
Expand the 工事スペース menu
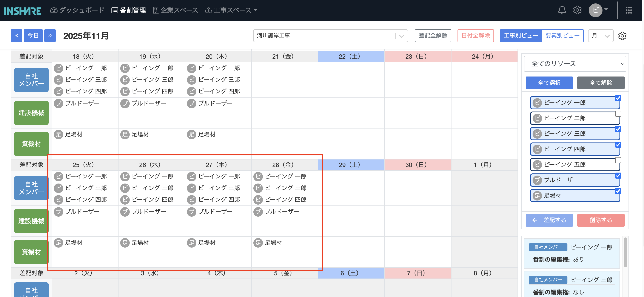point(231,10)
